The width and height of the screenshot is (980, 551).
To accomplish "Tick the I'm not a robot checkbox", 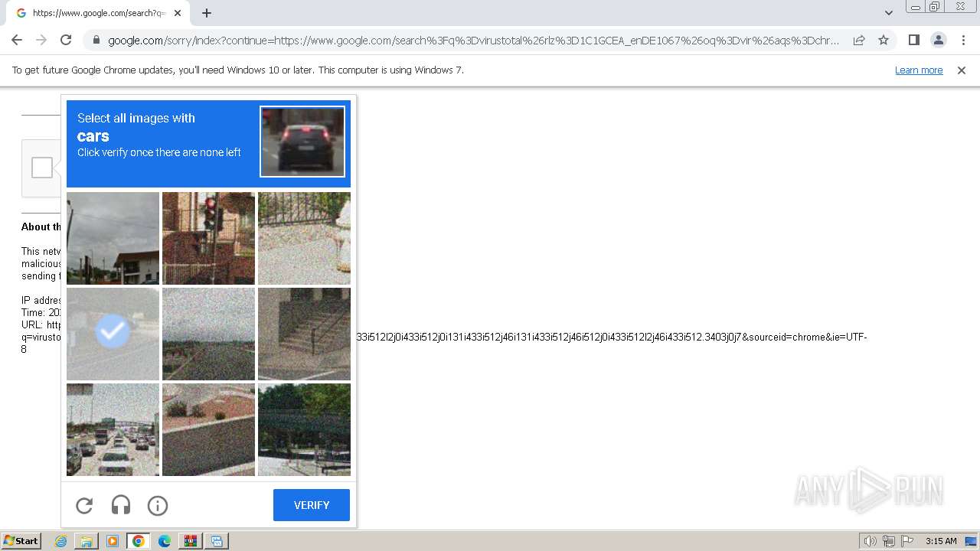I will pos(42,168).
